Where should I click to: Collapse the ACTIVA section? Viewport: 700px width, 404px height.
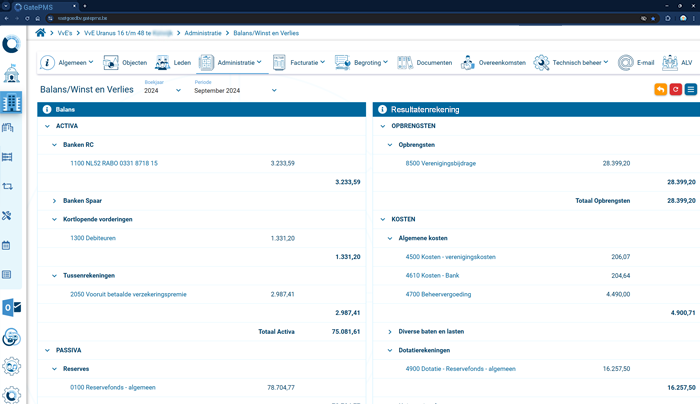click(46, 126)
